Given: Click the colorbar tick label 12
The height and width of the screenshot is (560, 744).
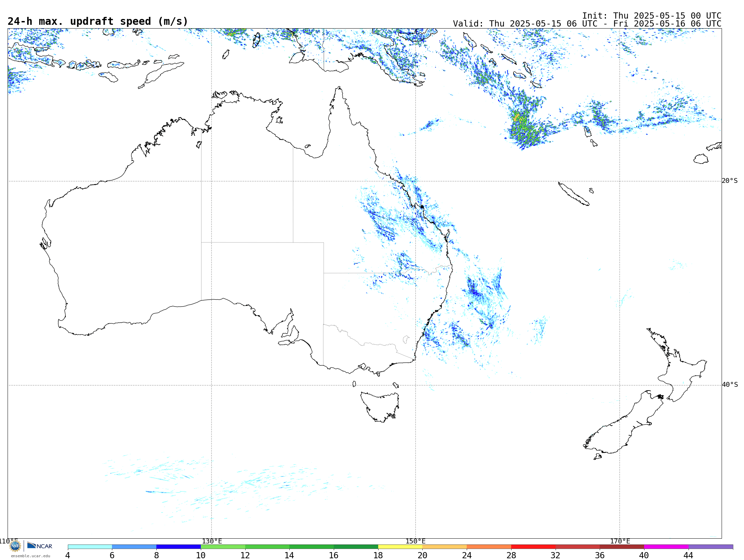Looking at the screenshot, I should pos(245,555).
